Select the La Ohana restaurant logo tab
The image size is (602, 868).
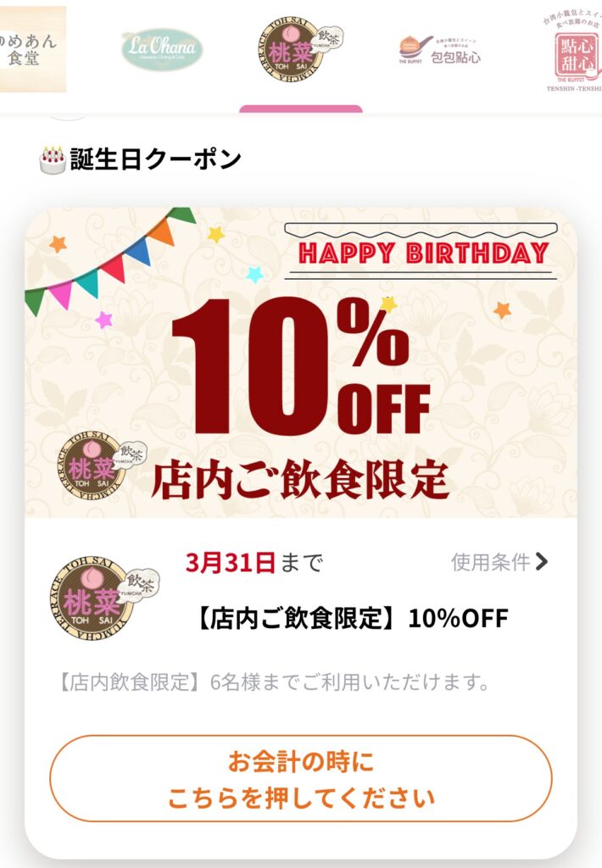click(162, 48)
